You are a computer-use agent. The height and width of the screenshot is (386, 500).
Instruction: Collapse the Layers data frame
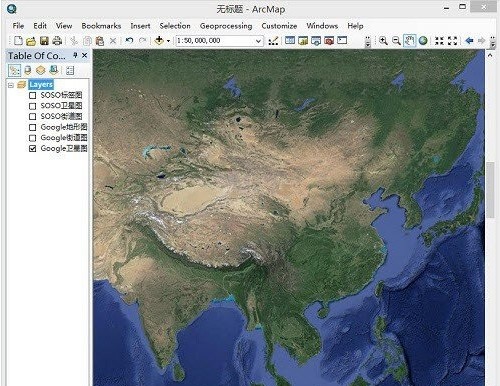click(x=11, y=85)
